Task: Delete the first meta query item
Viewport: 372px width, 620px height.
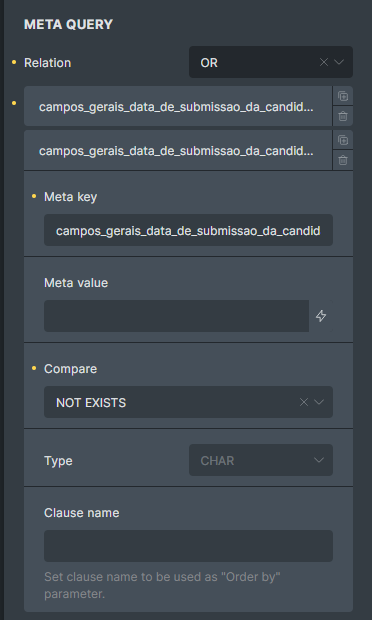Action: [x=343, y=116]
